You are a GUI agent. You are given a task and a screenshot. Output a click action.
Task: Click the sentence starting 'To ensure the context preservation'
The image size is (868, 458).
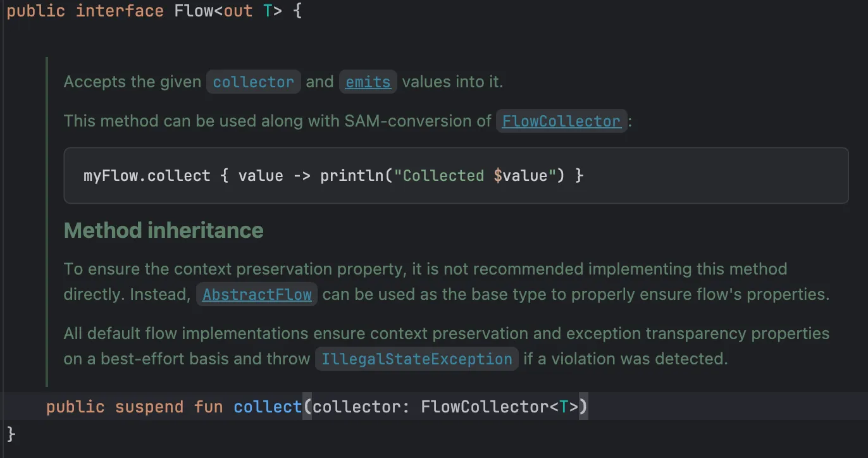425,282
